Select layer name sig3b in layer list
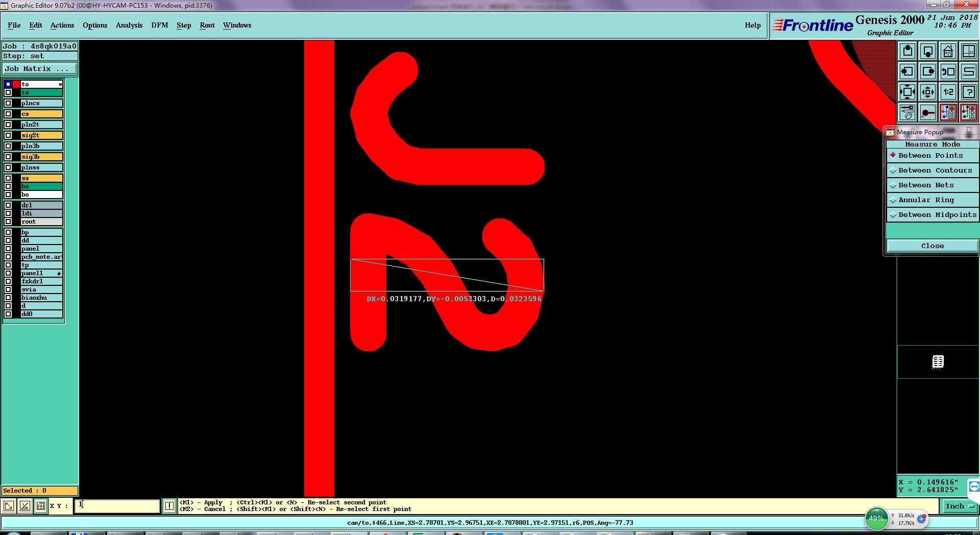 [x=42, y=157]
